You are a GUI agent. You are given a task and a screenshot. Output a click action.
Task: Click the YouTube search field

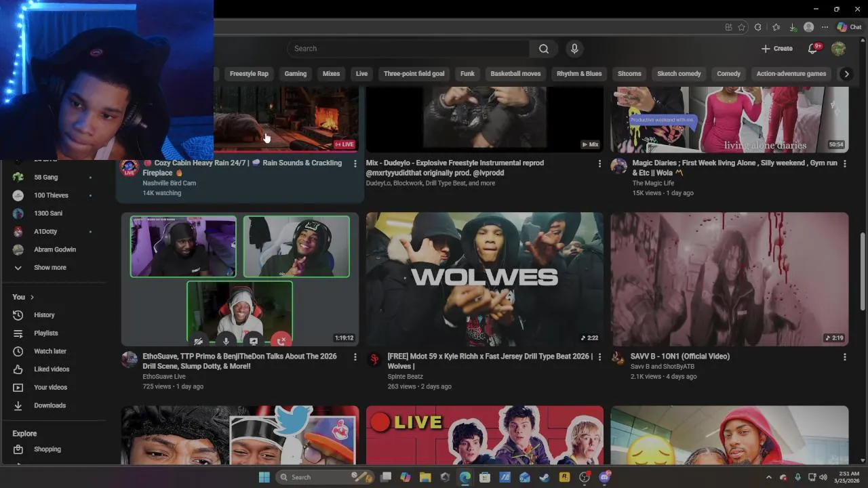(x=408, y=49)
